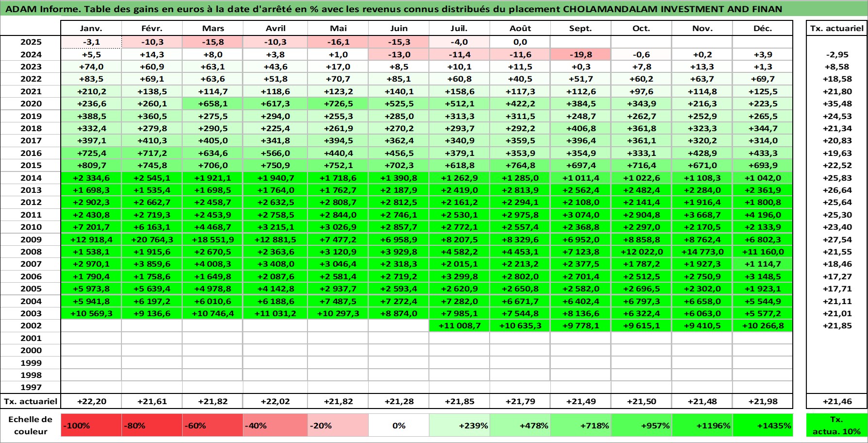Select the Févr. column header

(152, 28)
